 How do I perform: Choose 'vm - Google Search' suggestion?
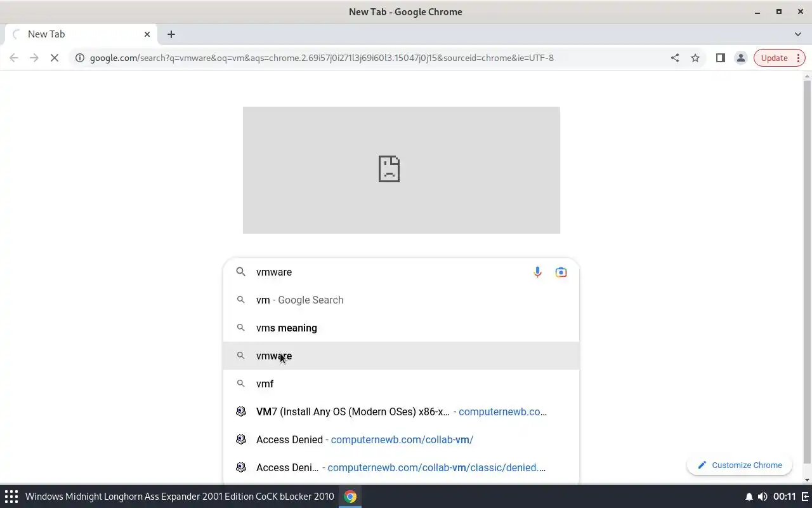(x=401, y=300)
